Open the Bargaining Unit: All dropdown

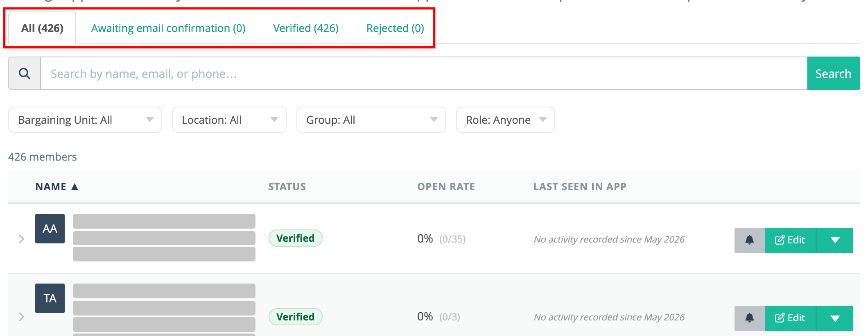coord(85,120)
